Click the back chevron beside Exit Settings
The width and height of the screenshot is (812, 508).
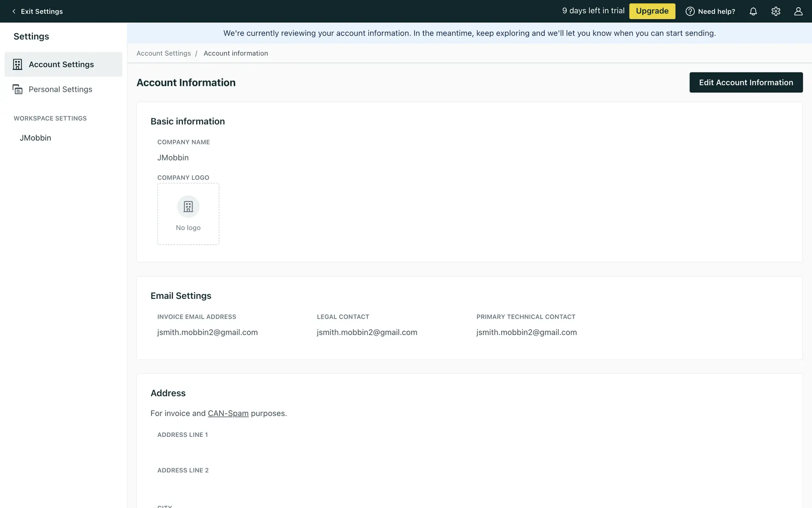tap(14, 11)
